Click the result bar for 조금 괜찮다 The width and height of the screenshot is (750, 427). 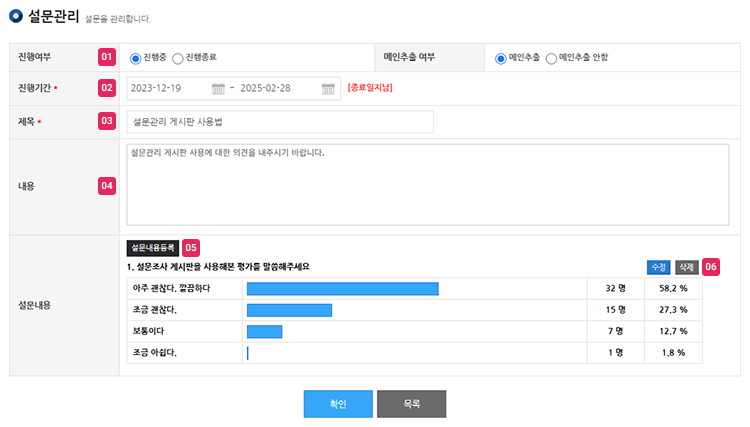pyautogui.click(x=289, y=310)
